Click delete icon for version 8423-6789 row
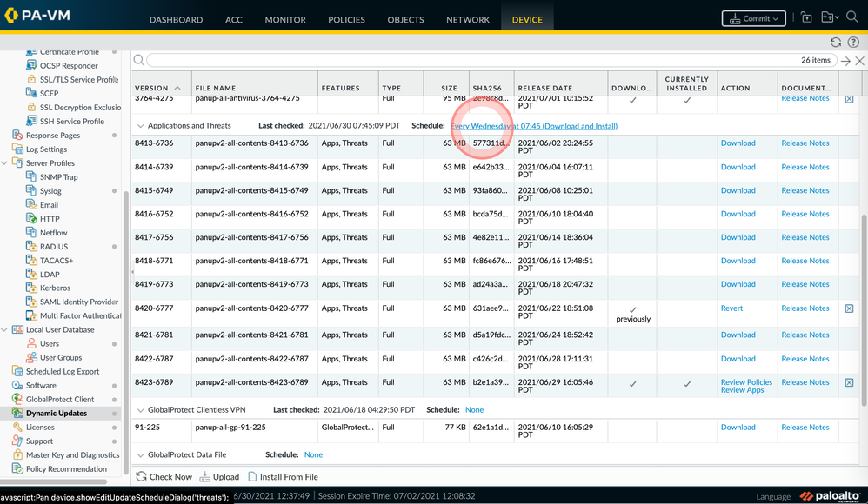Screen dimensions: 868x504 (x=849, y=382)
